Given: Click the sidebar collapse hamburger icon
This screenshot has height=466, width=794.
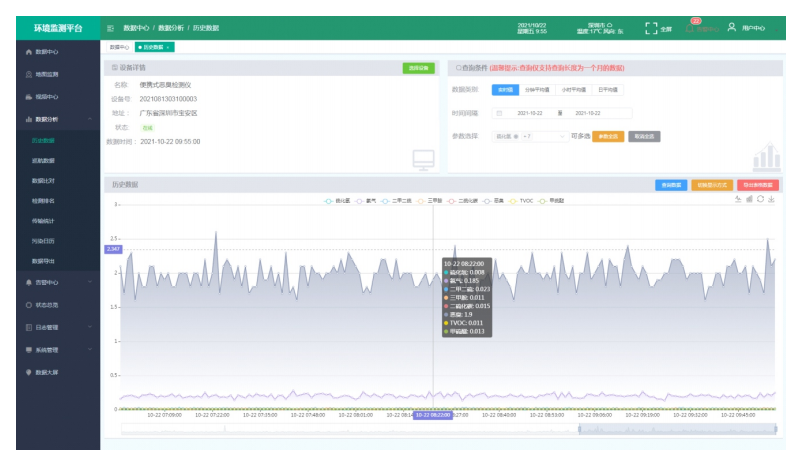Looking at the screenshot, I should (110, 28).
